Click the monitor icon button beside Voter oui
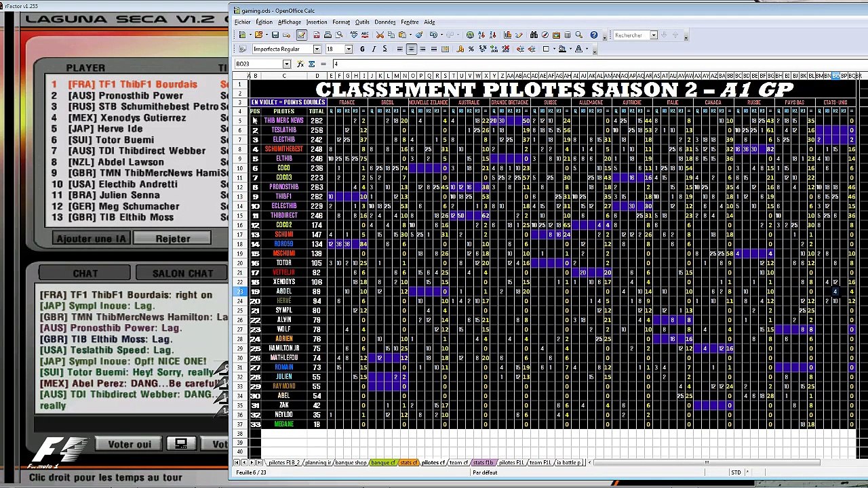 pyautogui.click(x=181, y=444)
